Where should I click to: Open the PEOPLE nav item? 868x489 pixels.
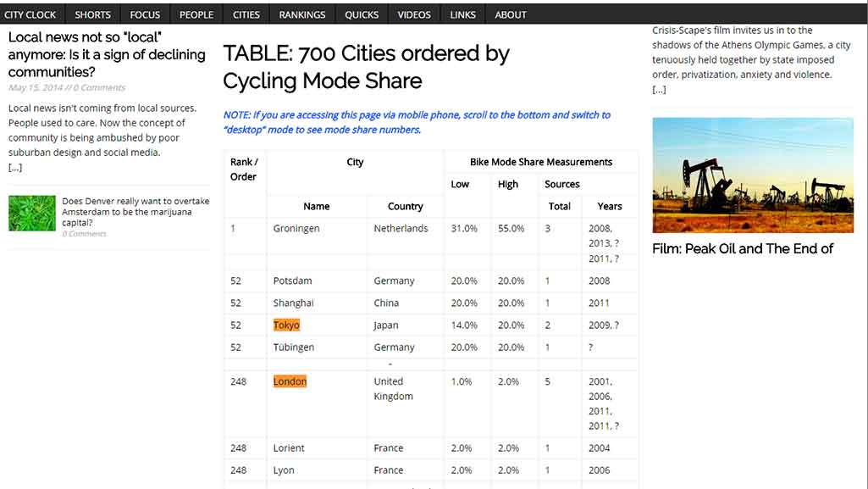click(196, 14)
